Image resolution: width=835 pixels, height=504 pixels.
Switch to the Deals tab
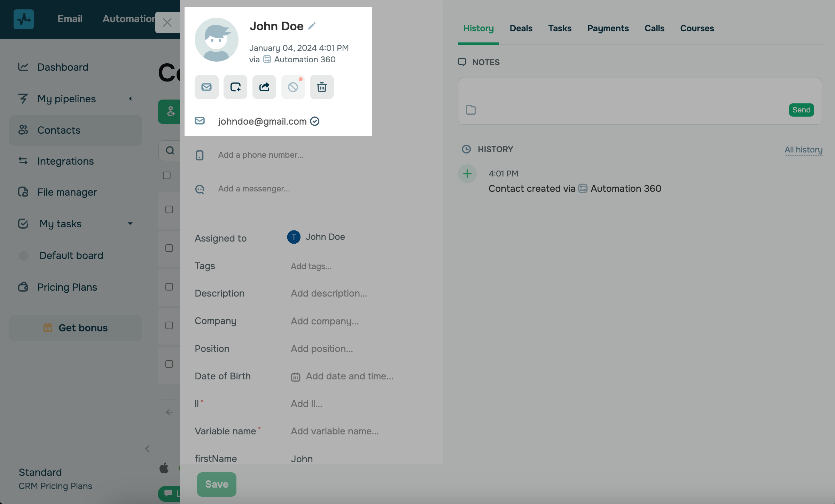coord(521,29)
